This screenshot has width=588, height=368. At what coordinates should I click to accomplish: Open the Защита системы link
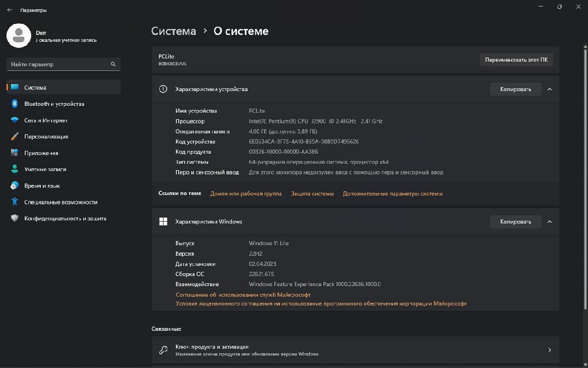[x=312, y=194]
